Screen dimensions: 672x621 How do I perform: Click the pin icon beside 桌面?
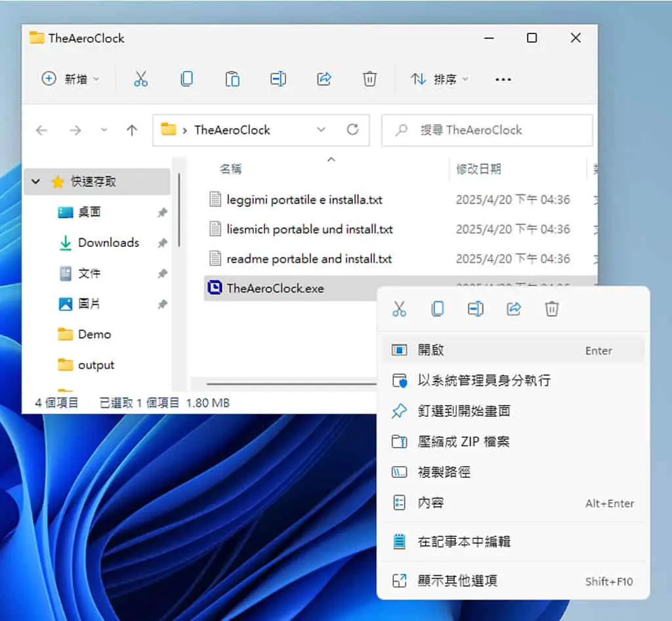[163, 212]
